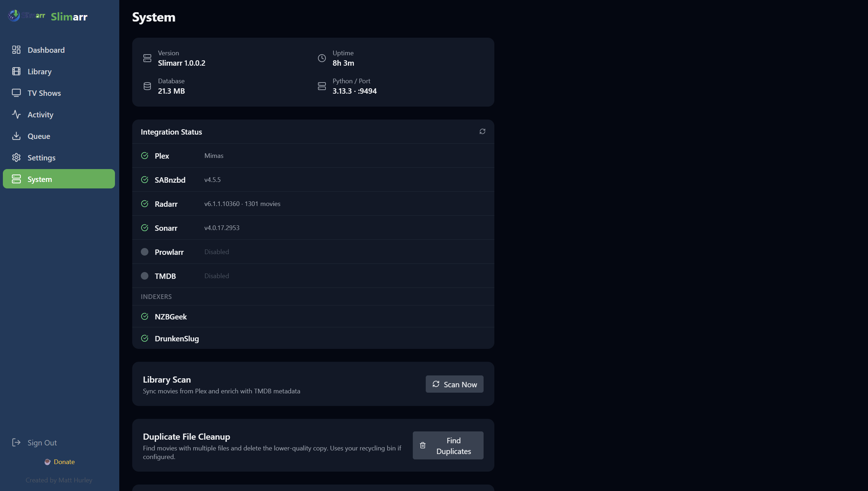Click the Queue download icon
Image resolution: width=868 pixels, height=491 pixels.
(x=16, y=136)
